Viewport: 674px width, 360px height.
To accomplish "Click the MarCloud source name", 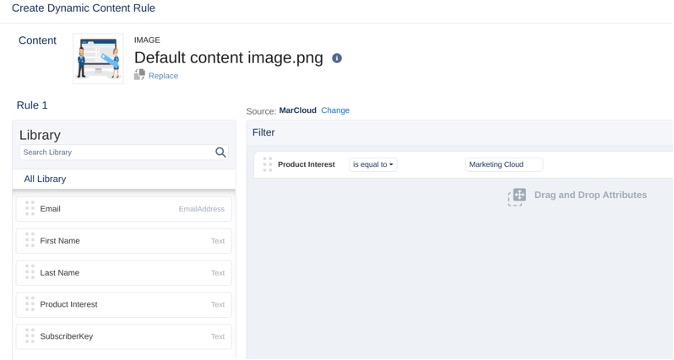I will 298,110.
